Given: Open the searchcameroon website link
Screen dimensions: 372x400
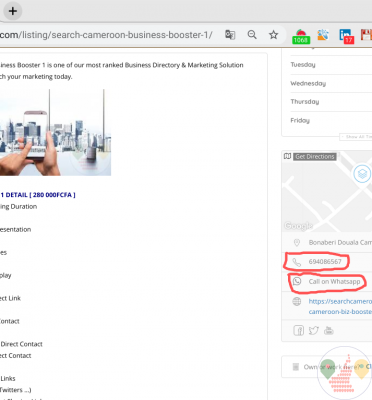Looking at the screenshot, I should 340,306.
